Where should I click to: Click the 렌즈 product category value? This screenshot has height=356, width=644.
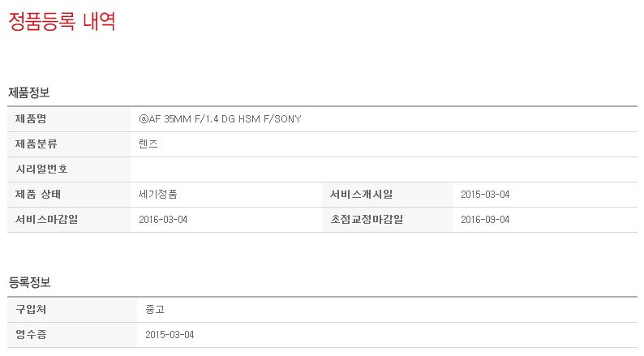[148, 144]
